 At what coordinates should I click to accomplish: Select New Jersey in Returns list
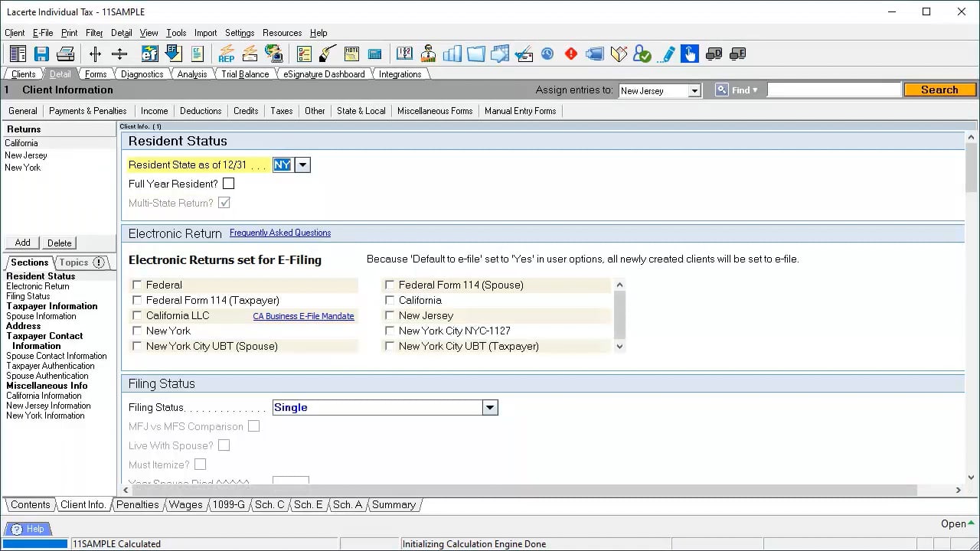pyautogui.click(x=26, y=155)
